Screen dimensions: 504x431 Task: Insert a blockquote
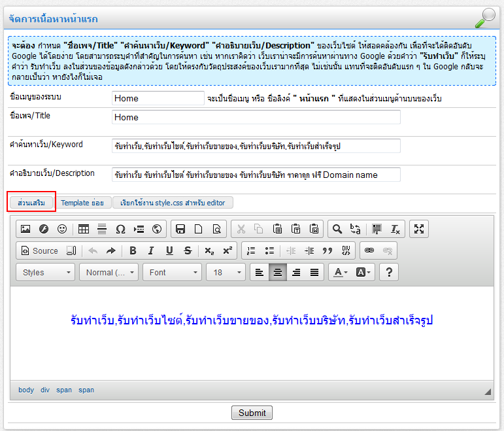[328, 250]
